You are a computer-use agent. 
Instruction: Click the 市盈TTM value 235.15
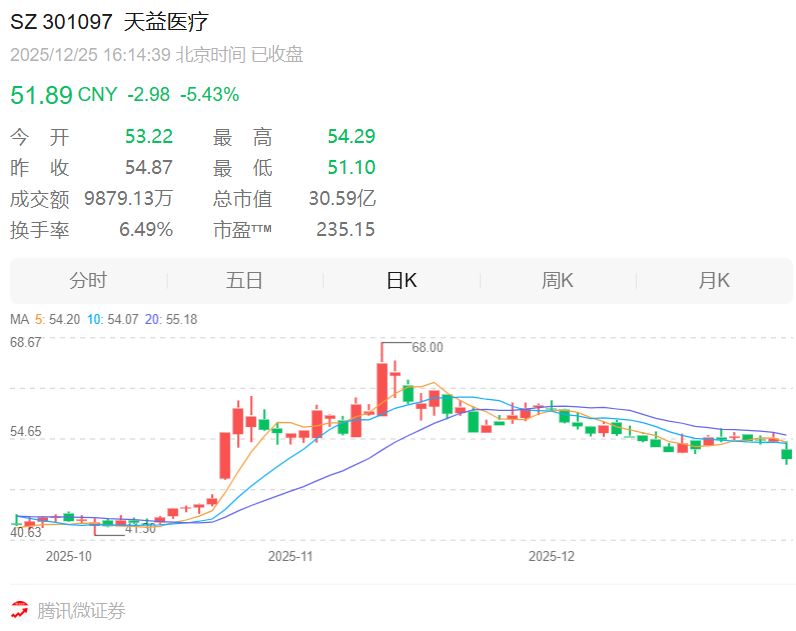click(x=346, y=229)
